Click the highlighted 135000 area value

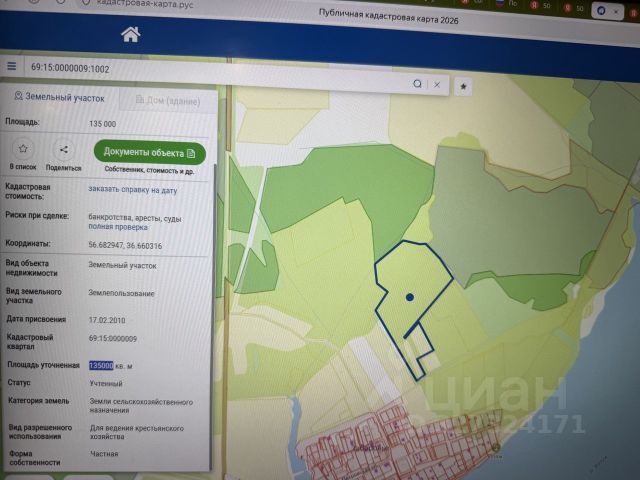coord(101,365)
